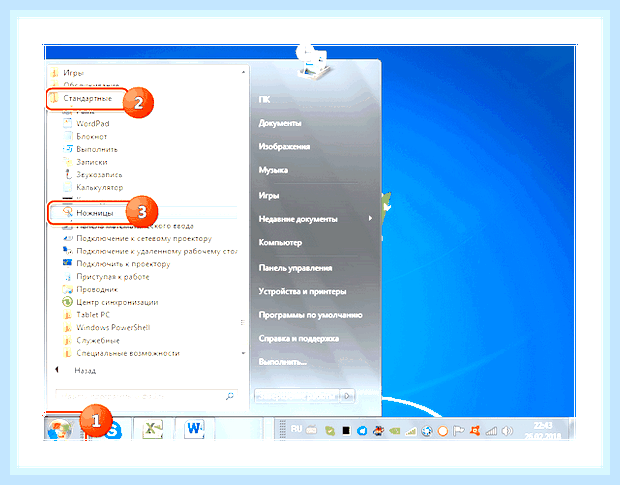Click the globe tray icon
This screenshot has height=485, width=620.
[x=426, y=431]
